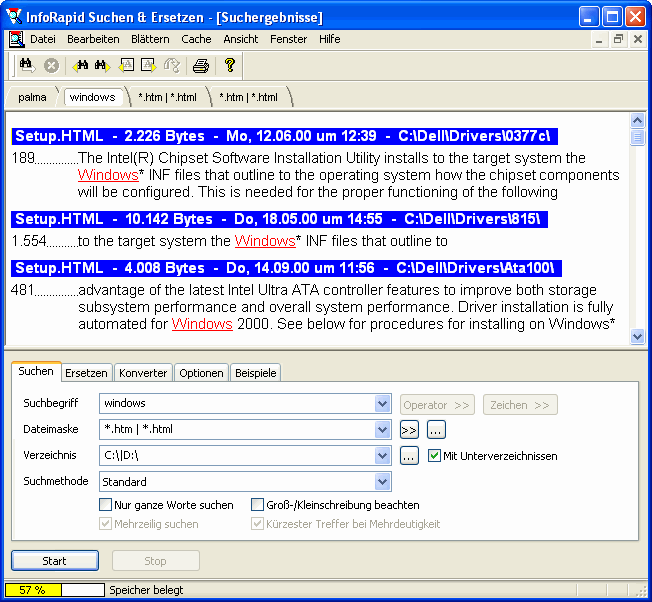Click the results scrollbar thumb
Image resolution: width=652 pixels, height=602 pixels.
point(637,137)
